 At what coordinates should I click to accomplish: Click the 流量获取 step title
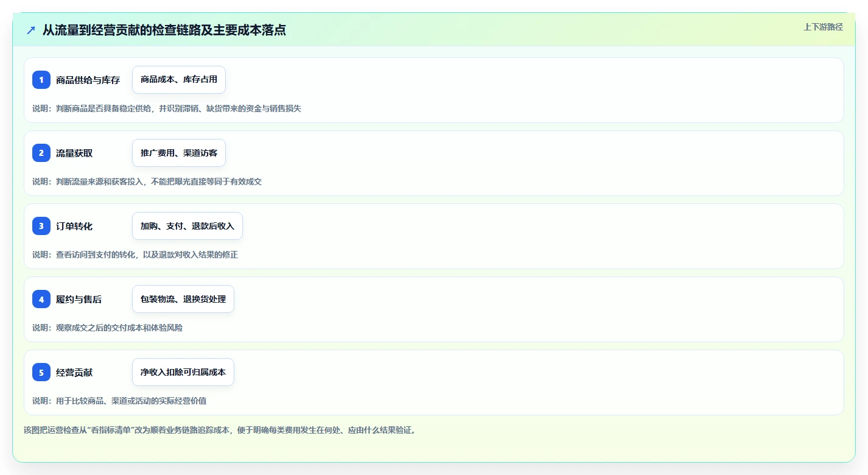(x=74, y=153)
